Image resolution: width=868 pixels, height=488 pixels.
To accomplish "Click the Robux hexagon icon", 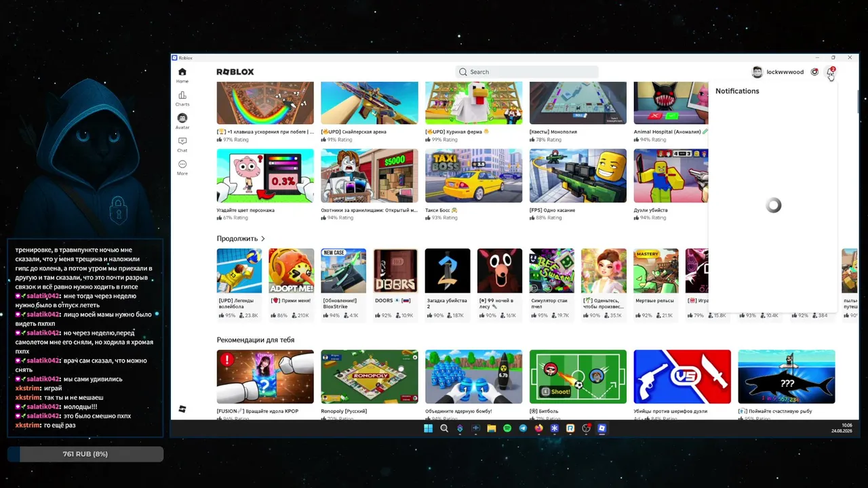I will (814, 72).
